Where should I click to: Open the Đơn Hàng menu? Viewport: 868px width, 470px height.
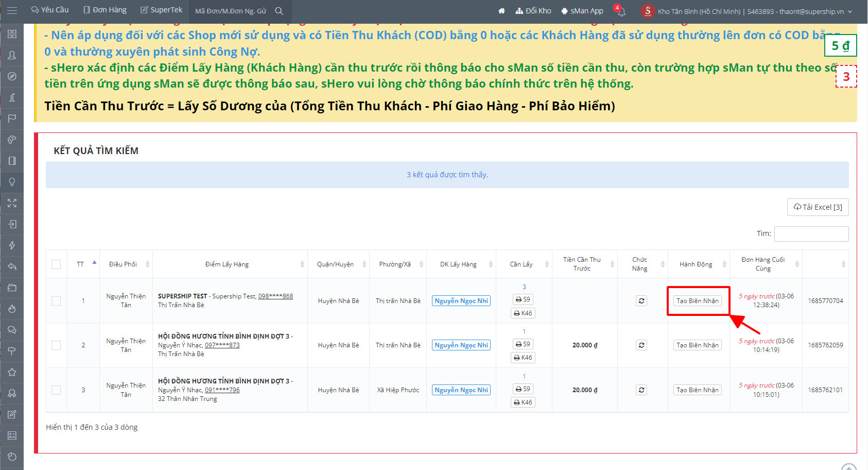point(105,10)
